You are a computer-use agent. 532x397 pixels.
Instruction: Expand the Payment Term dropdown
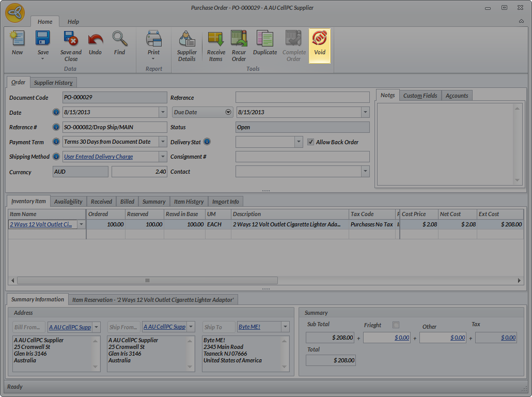point(163,142)
